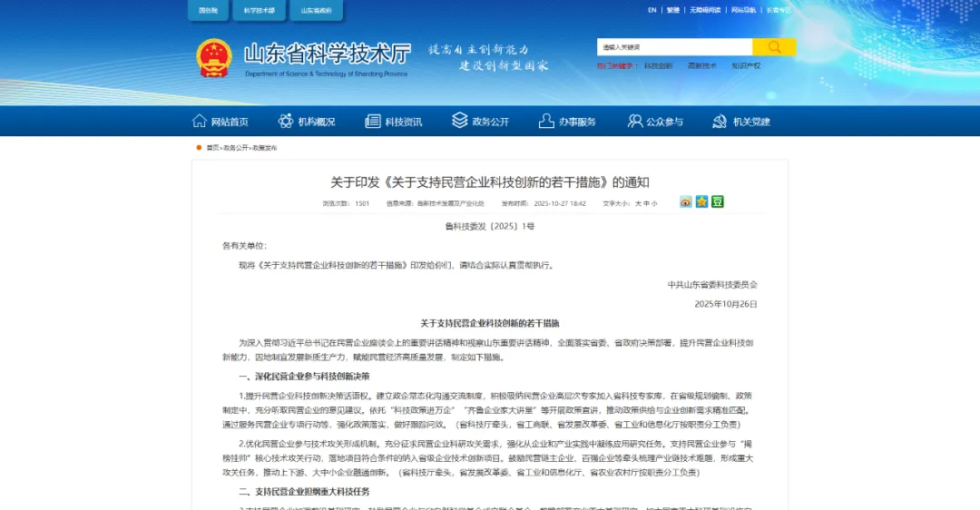The width and height of the screenshot is (980, 510).
Task: Open the 机构概况 menu
Action: click(x=317, y=122)
